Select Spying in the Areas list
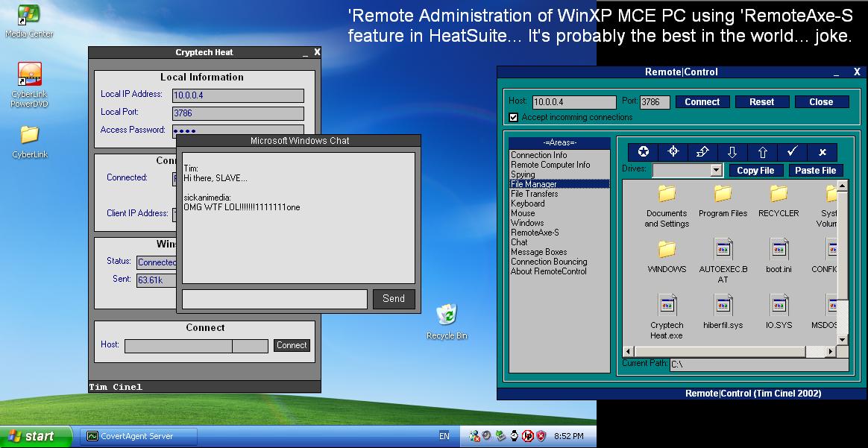The width and height of the screenshot is (868, 448). click(523, 174)
